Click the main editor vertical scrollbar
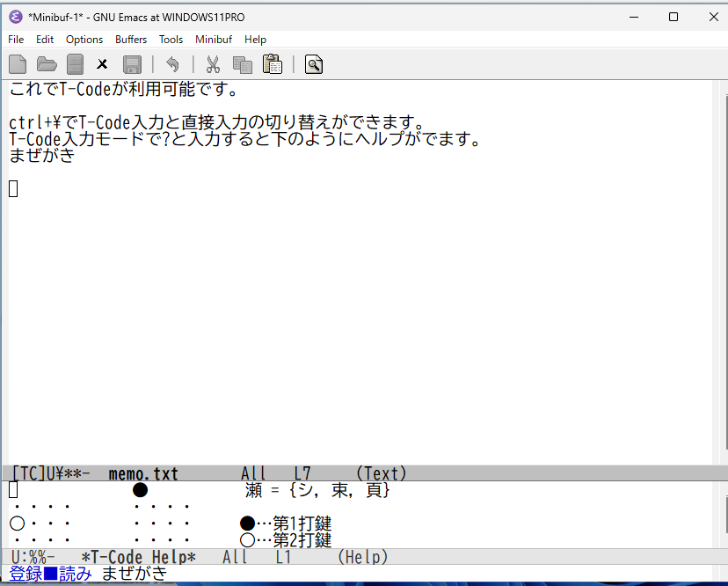This screenshot has width=728, height=586. click(725, 272)
